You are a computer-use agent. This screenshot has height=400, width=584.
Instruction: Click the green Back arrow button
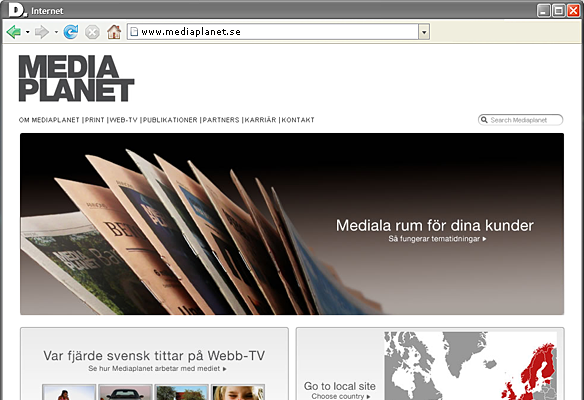(14, 32)
